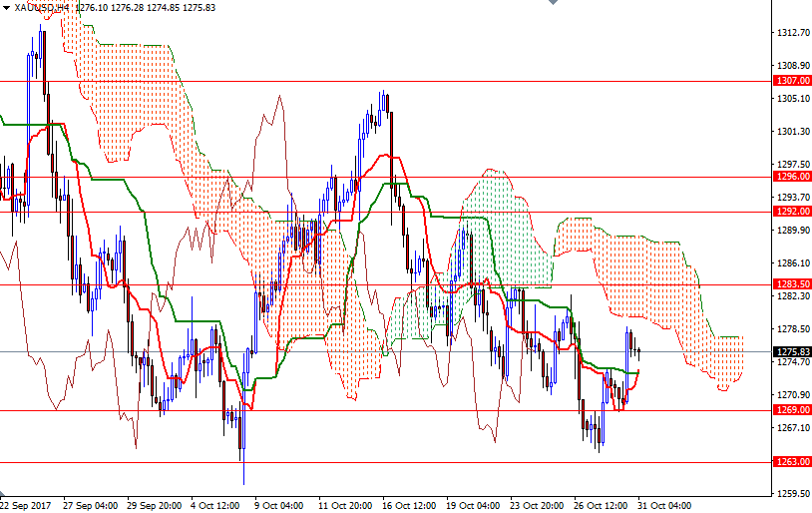Click the scroll marker at the chart's bottom-left corner
The image size is (812, 513).
[3, 493]
